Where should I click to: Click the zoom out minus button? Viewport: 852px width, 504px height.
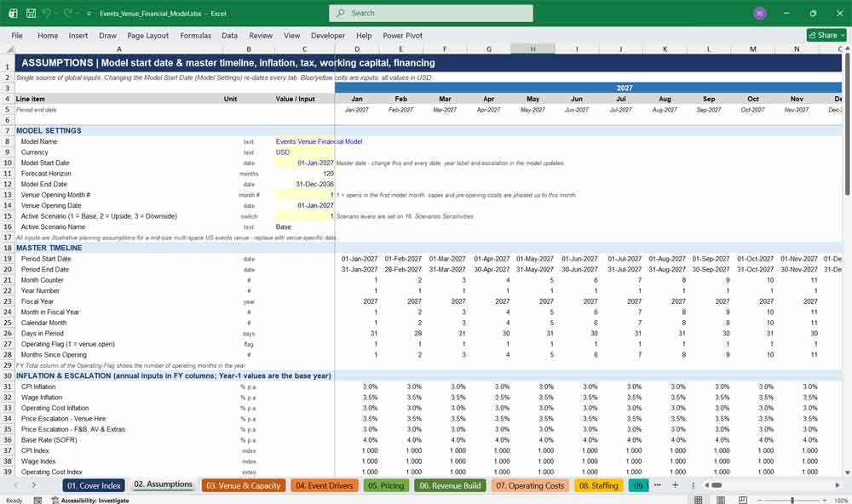(x=760, y=501)
